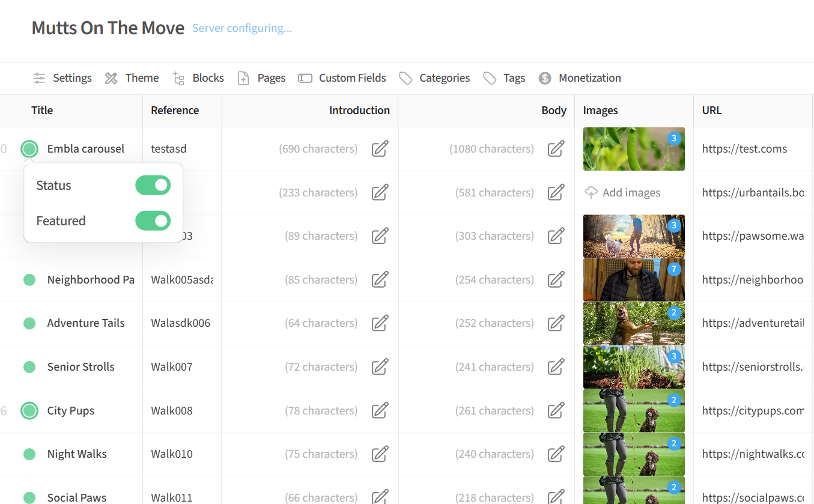Open the Tags section
This screenshot has height=504, width=814.
click(x=514, y=78)
